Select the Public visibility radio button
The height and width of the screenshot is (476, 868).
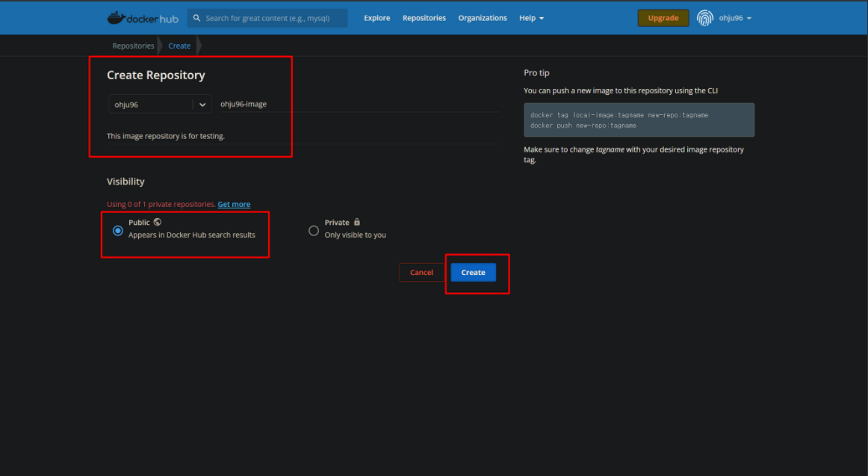pyautogui.click(x=118, y=230)
